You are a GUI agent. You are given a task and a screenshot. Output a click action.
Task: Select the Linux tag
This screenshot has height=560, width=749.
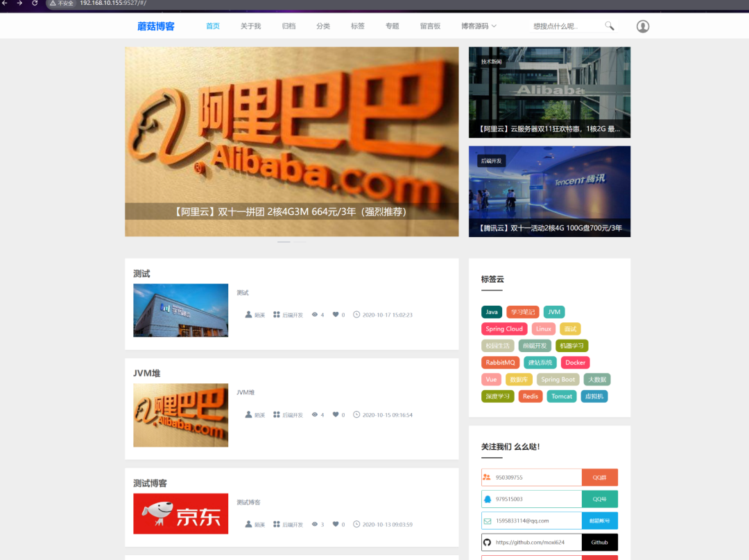pyautogui.click(x=544, y=329)
